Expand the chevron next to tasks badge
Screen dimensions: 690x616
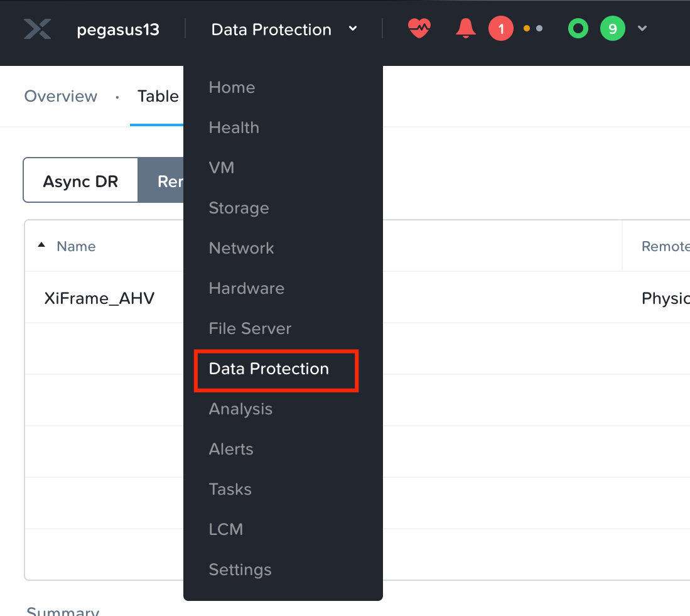[642, 28]
